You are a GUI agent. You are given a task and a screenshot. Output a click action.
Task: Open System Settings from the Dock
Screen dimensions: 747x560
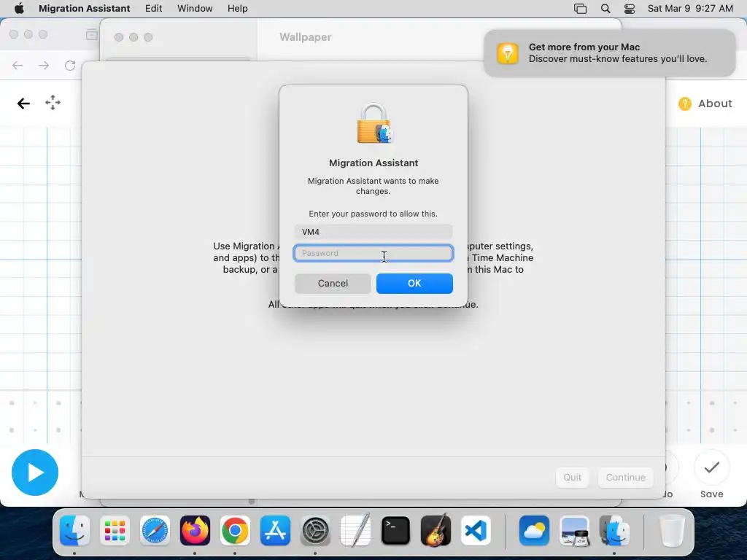tap(315, 531)
